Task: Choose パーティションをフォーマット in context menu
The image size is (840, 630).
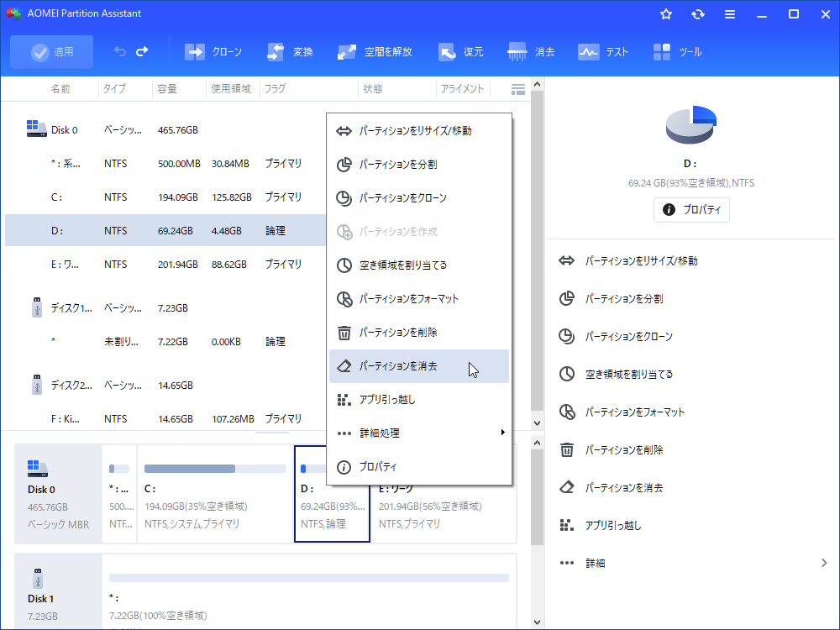Action: pyautogui.click(x=419, y=299)
